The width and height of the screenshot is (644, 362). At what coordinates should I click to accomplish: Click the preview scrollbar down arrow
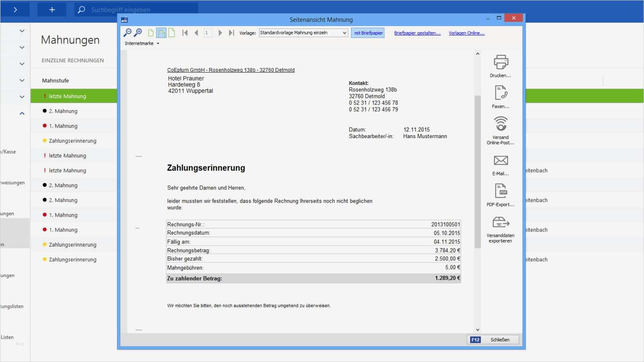(478, 330)
